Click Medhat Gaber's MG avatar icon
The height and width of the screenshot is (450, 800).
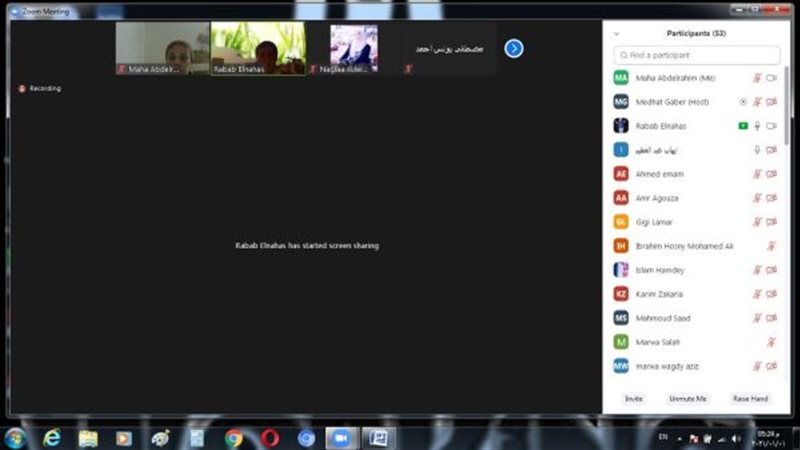[x=621, y=102]
